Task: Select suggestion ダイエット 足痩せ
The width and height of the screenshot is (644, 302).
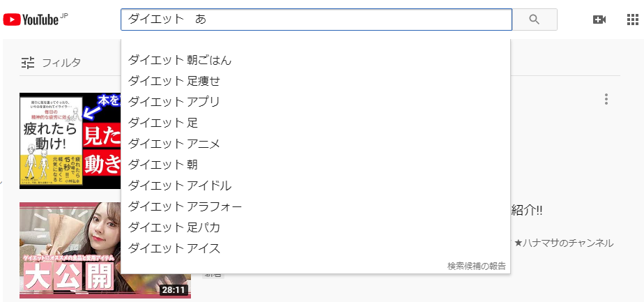Action: (x=316, y=81)
